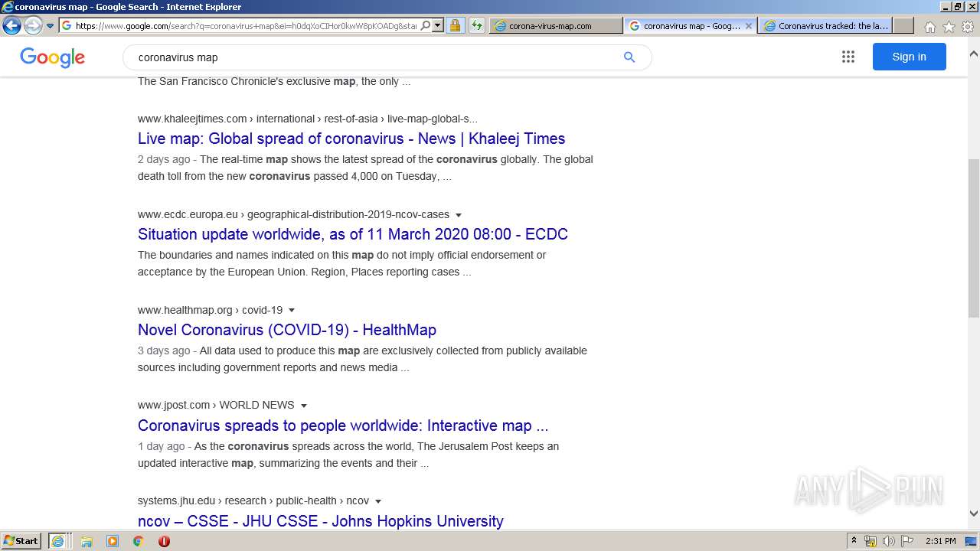Click the taskbar clock 2:31 PM
The height and width of the screenshot is (551, 980).
941,541
